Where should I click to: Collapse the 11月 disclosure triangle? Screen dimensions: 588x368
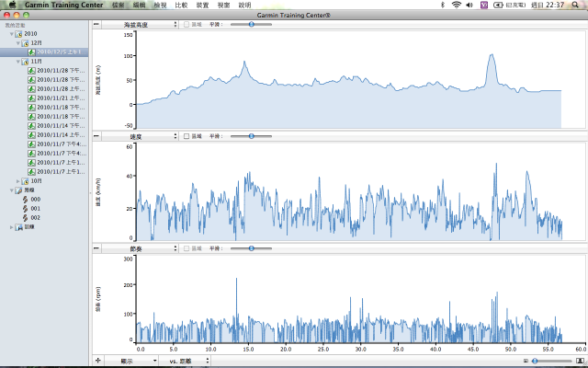(x=18, y=62)
